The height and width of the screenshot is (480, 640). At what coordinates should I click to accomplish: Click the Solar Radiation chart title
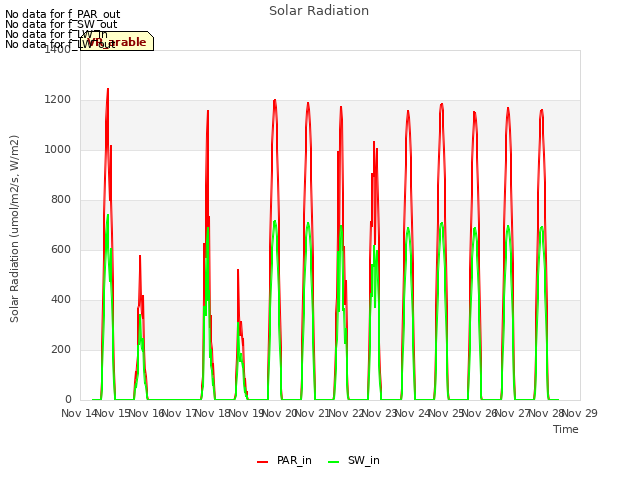click(319, 11)
